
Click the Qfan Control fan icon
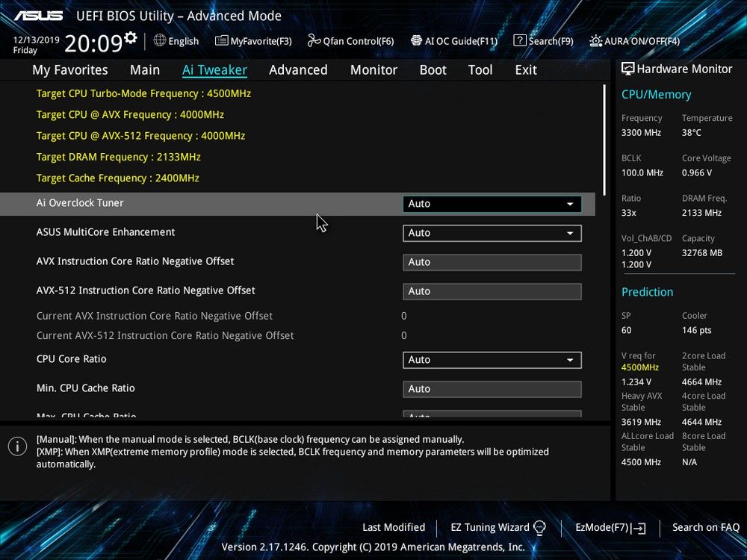pyautogui.click(x=314, y=40)
